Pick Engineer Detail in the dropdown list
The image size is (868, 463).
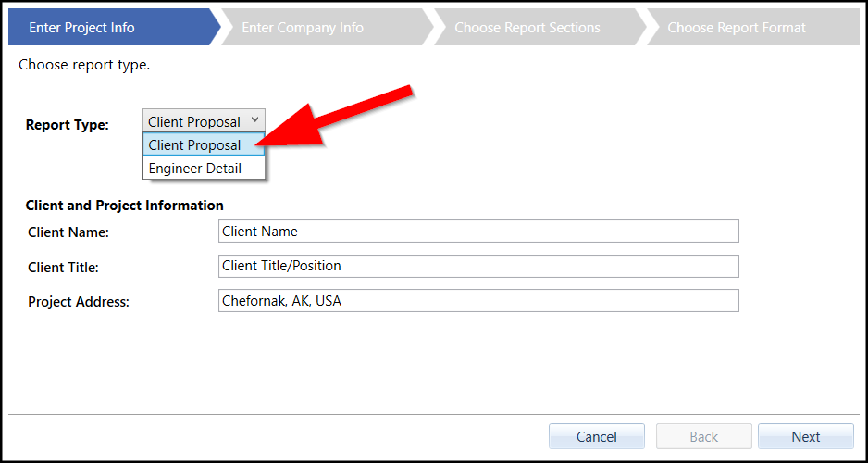click(x=195, y=169)
